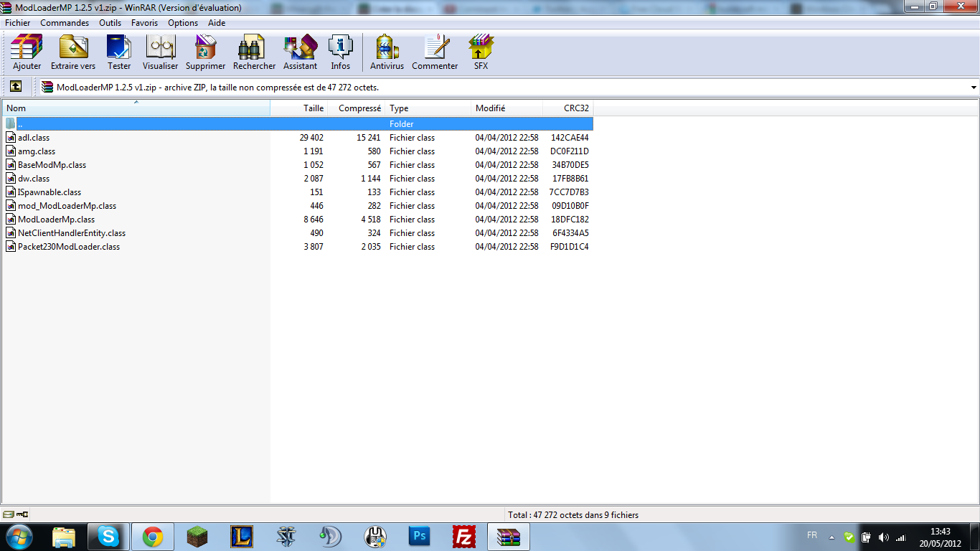Click CRC32 value 142CAE44
Screen dimensions: 980x551
pos(570,138)
